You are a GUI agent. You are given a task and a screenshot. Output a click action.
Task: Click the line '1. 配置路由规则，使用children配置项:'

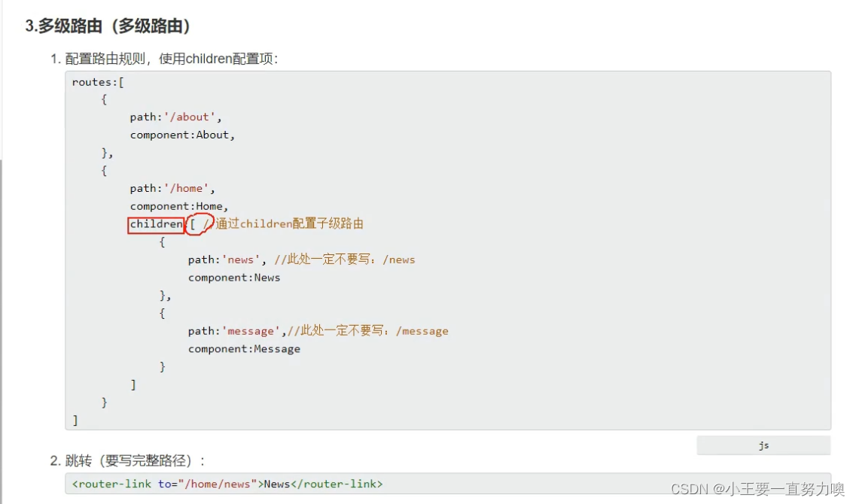click(164, 59)
